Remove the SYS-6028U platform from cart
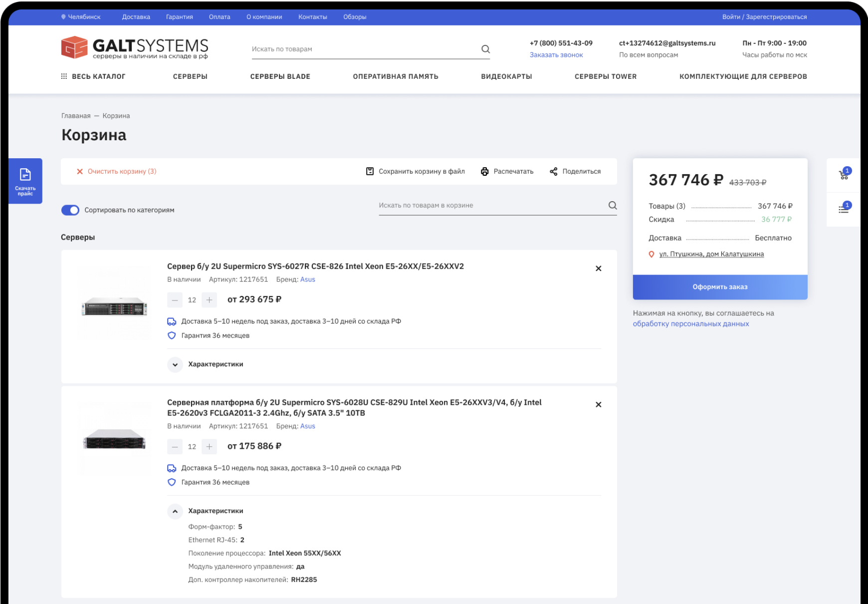The height and width of the screenshot is (604, 868). [598, 405]
